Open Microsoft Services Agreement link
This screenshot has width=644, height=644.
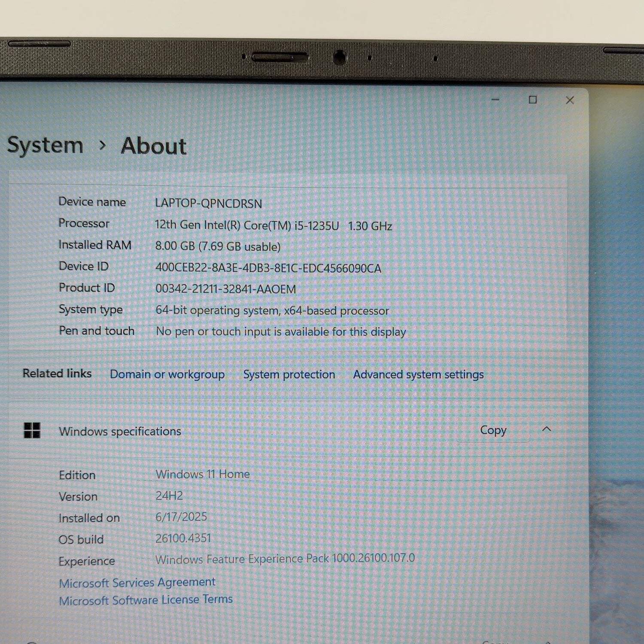tap(137, 583)
